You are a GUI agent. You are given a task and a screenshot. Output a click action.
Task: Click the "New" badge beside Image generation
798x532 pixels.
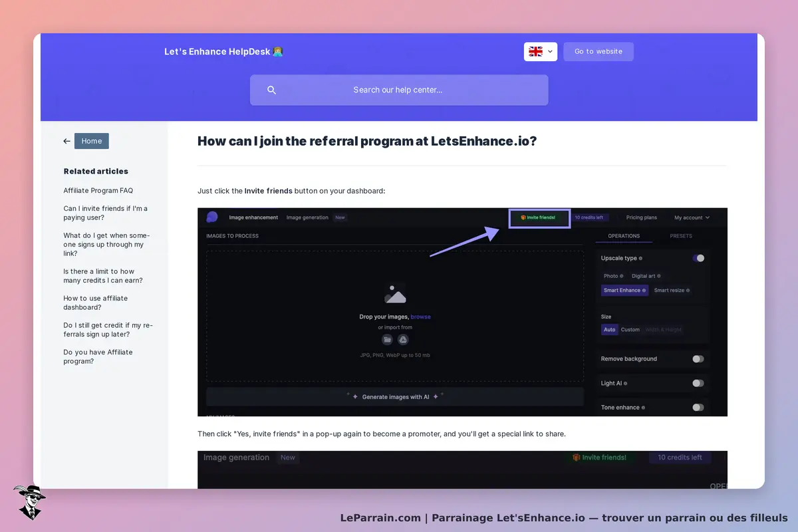(340, 217)
